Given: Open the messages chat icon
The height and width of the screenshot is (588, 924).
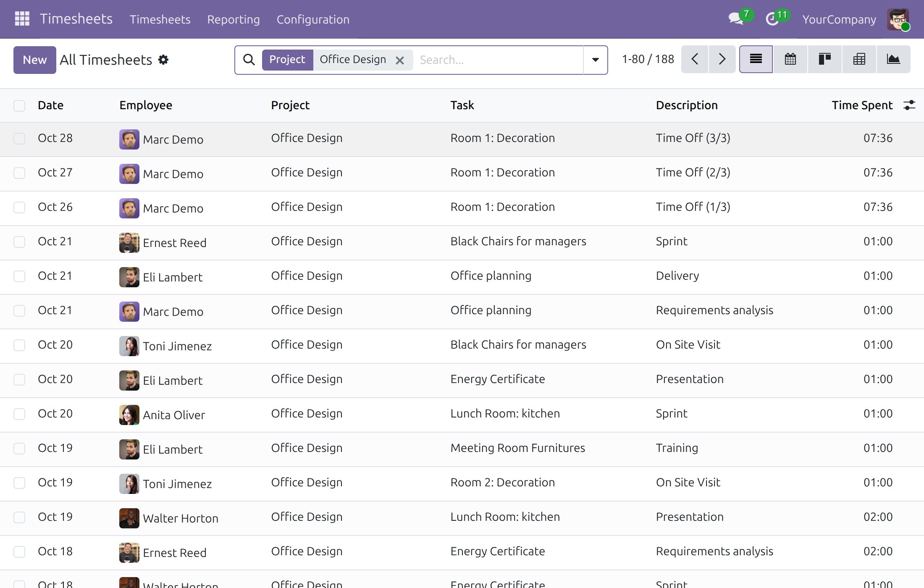Looking at the screenshot, I should click(736, 19).
